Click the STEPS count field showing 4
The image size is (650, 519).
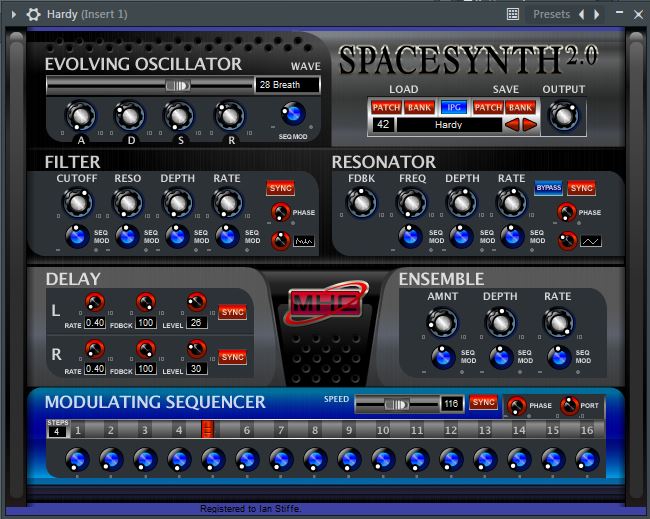click(57, 432)
